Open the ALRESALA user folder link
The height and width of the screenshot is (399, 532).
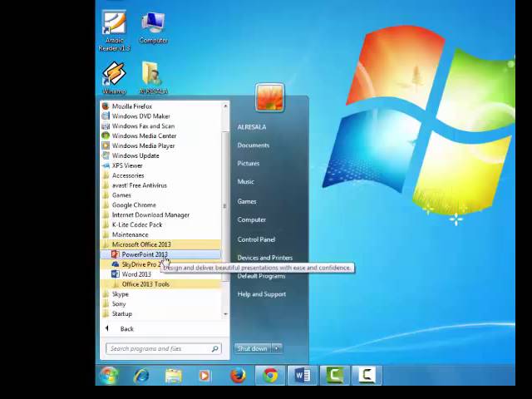252,127
